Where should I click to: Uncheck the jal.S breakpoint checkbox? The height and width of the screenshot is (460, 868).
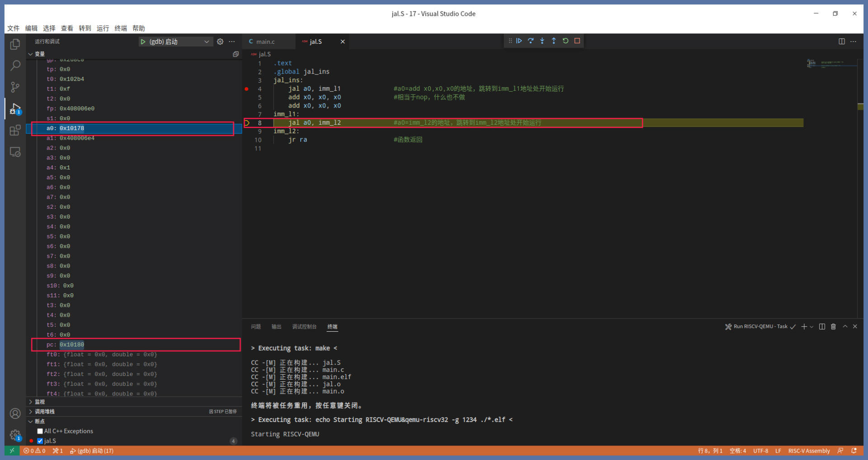(x=40, y=441)
